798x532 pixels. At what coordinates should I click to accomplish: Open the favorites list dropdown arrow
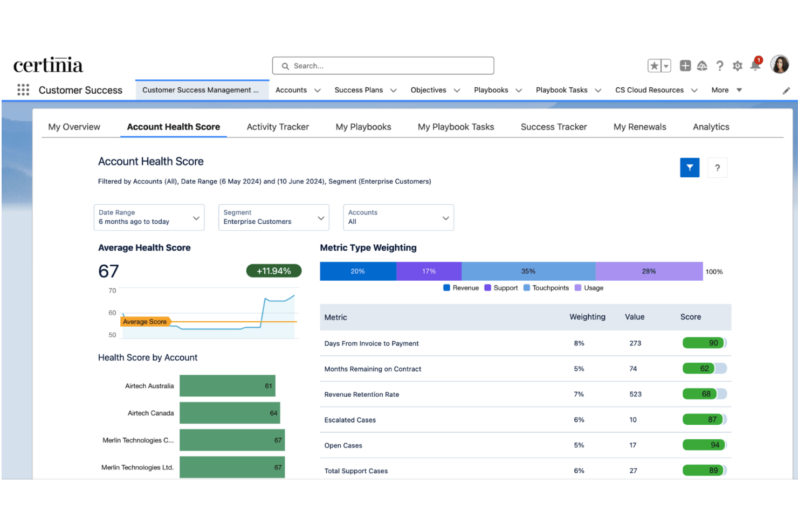666,66
